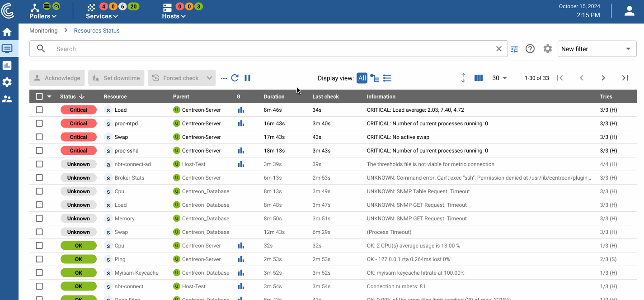Click Resources Status breadcrumb
This screenshot has width=644, height=300.
coord(97,31)
